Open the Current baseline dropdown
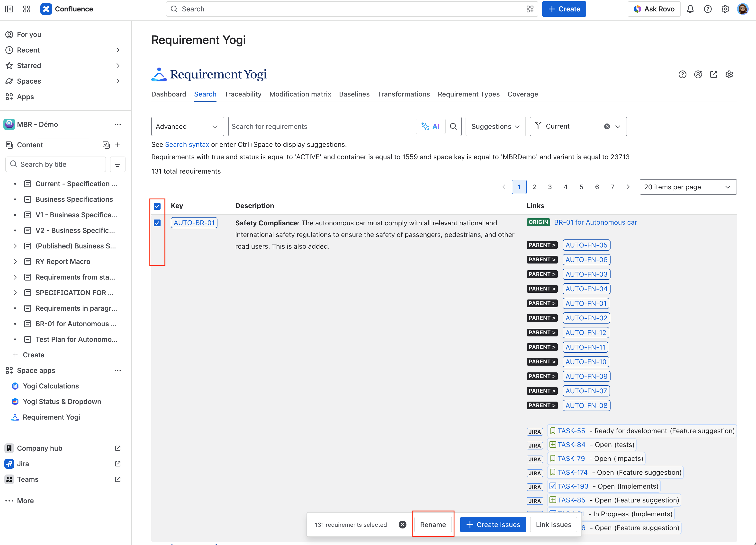 [x=618, y=126]
